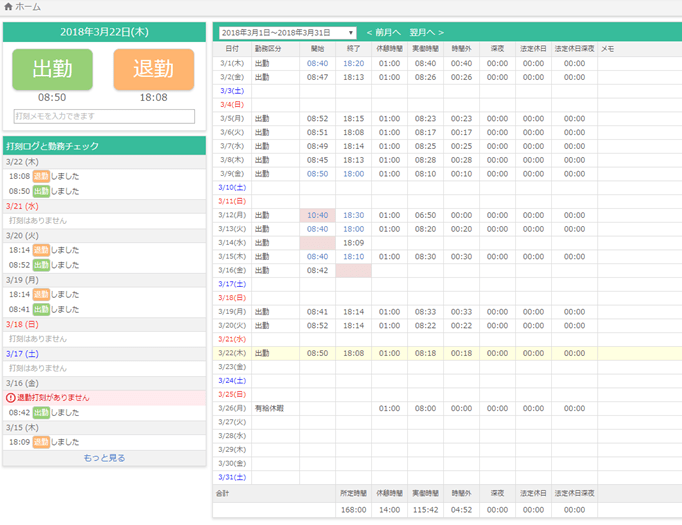Image resolution: width=682 pixels, height=525 pixels.
Task: Click the 退勤 badge for the 3/15 18:09 entry
Action: click(41, 442)
